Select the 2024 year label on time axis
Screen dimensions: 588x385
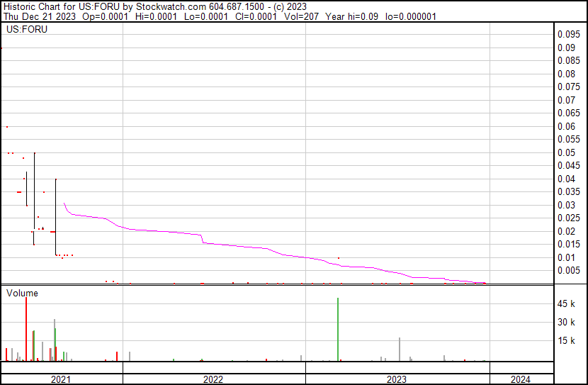[519, 379]
